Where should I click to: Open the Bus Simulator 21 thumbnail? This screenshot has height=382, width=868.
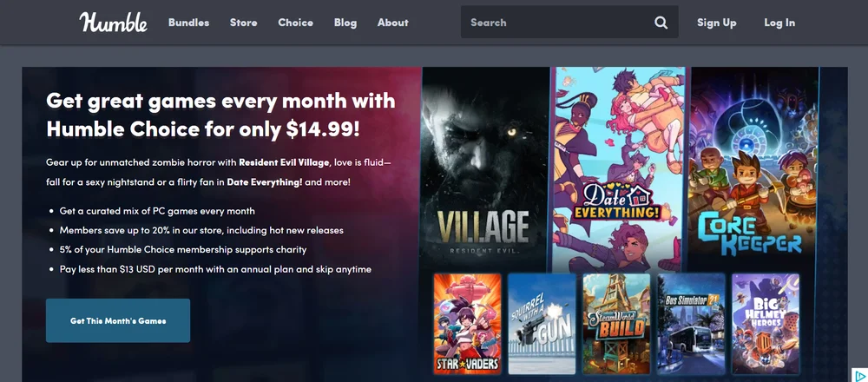click(x=692, y=323)
